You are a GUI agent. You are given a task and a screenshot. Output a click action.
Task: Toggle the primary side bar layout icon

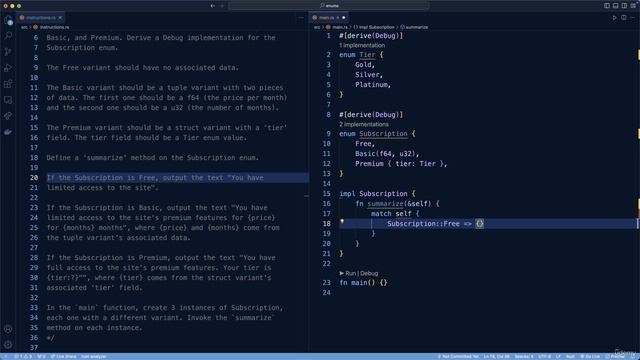[607, 6]
